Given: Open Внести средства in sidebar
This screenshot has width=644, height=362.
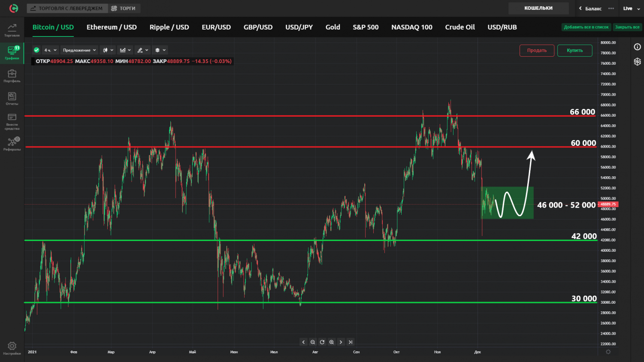Looking at the screenshot, I should tap(12, 122).
